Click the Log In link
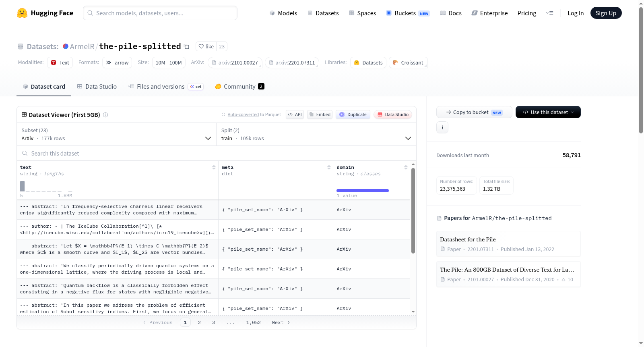The width and height of the screenshot is (644, 347). 575,13
